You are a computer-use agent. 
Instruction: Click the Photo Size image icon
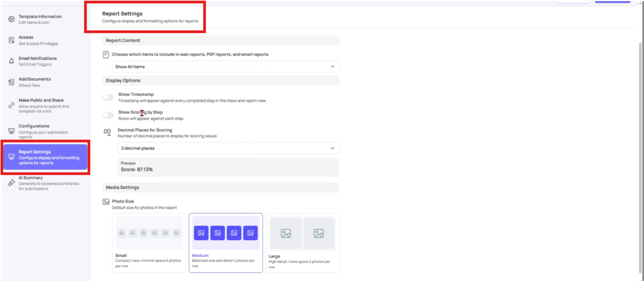[x=106, y=202]
